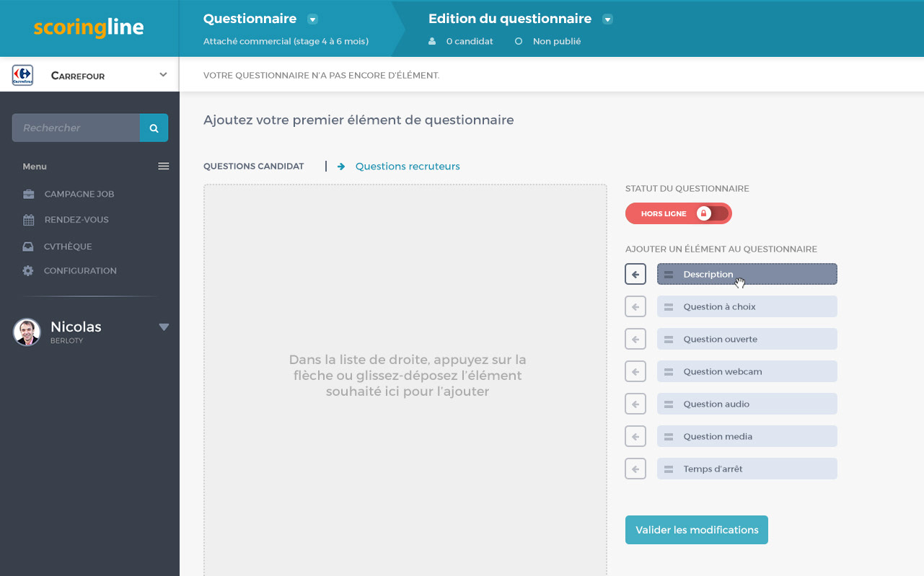Expand the Carrefour company selector chevron
This screenshot has height=576, width=924.
pyautogui.click(x=163, y=74)
